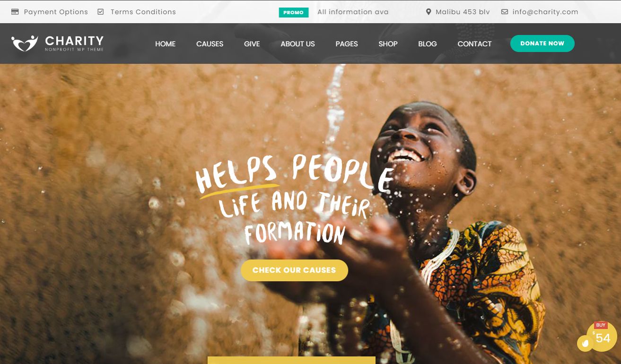Open the Causes menu
The width and height of the screenshot is (621, 364).
pos(210,43)
